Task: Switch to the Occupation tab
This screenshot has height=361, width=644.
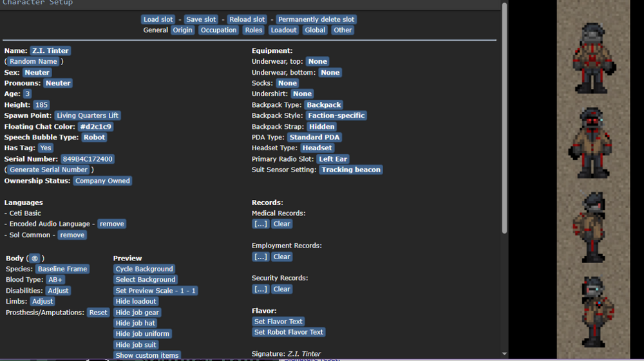Action: [218, 30]
